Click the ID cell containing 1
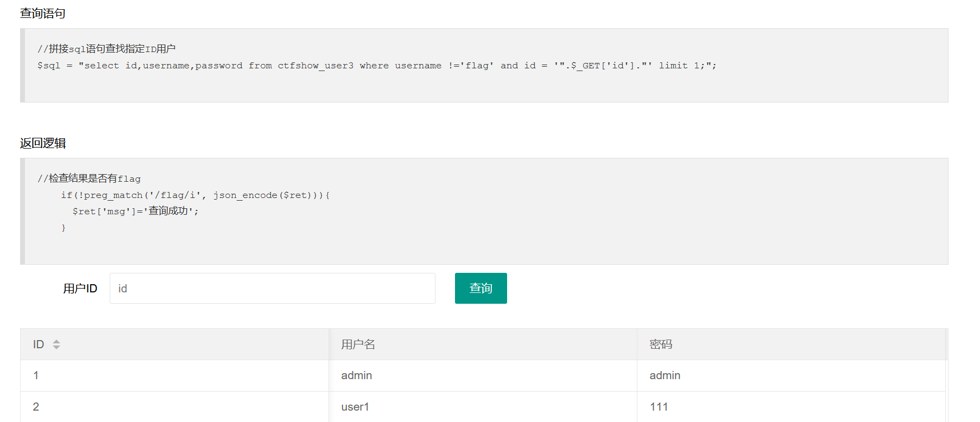The width and height of the screenshot is (980, 422). coord(174,375)
